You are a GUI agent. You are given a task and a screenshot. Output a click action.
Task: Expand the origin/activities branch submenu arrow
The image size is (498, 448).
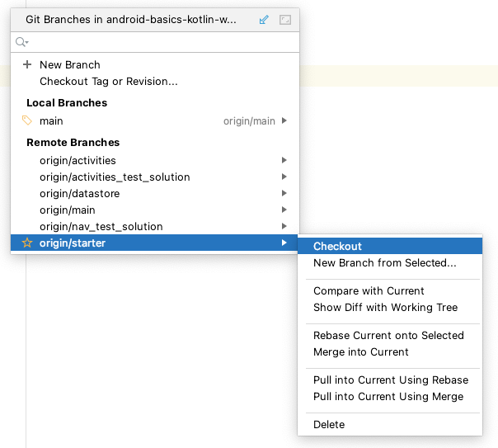click(x=284, y=160)
